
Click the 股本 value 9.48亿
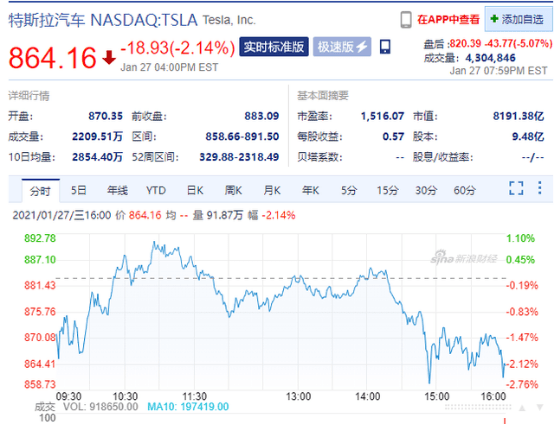pyautogui.click(x=528, y=136)
